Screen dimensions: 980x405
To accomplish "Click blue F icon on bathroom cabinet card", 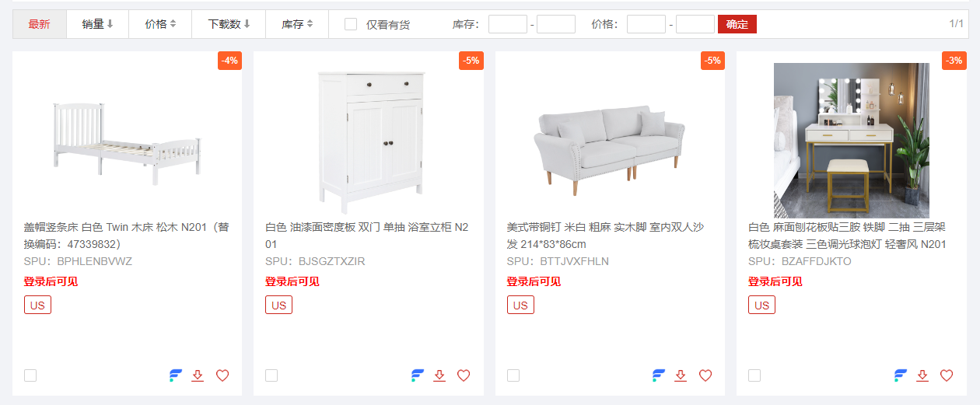I will pos(418,375).
